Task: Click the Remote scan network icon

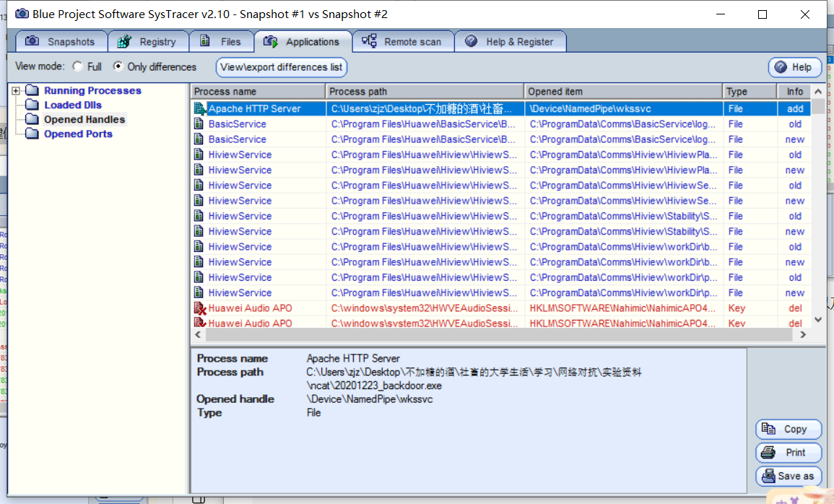Action: pos(369,41)
